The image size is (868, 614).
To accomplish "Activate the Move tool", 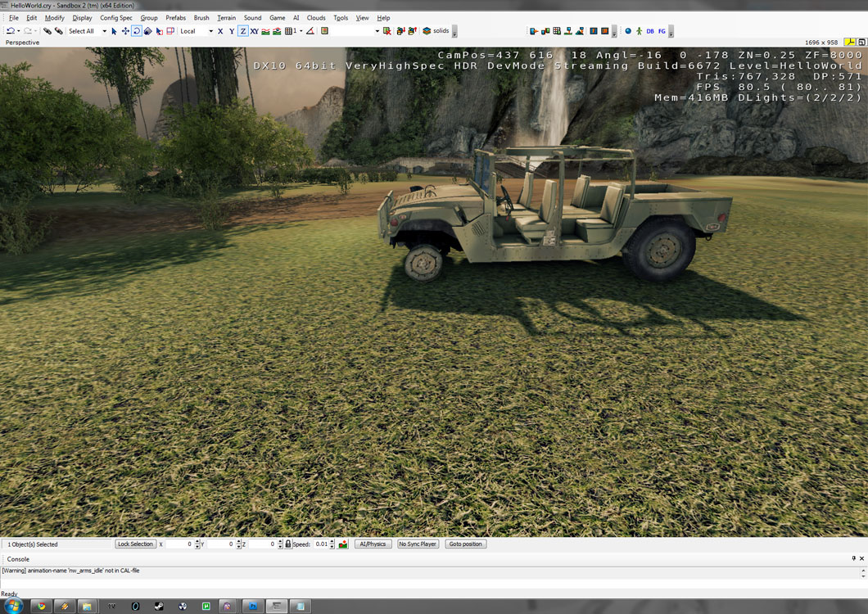I will (125, 31).
